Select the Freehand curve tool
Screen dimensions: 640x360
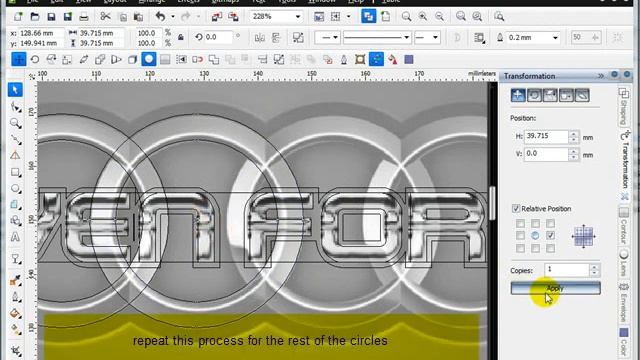click(x=16, y=140)
